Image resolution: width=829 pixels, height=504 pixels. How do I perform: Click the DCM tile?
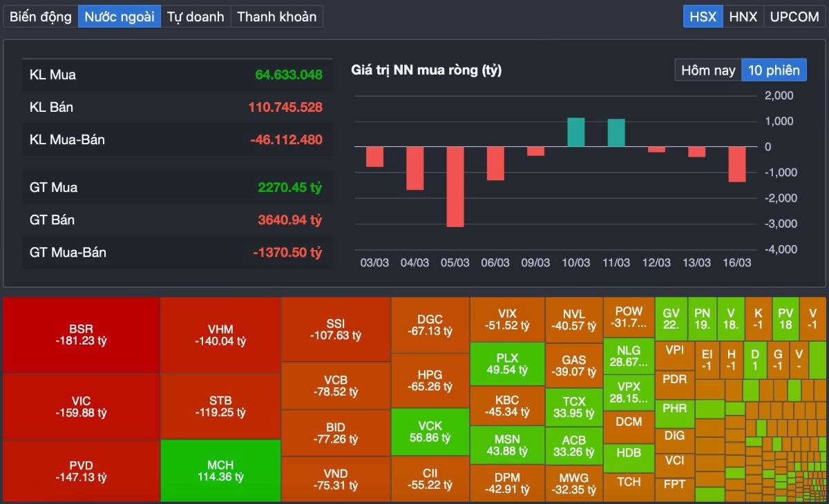(629, 427)
